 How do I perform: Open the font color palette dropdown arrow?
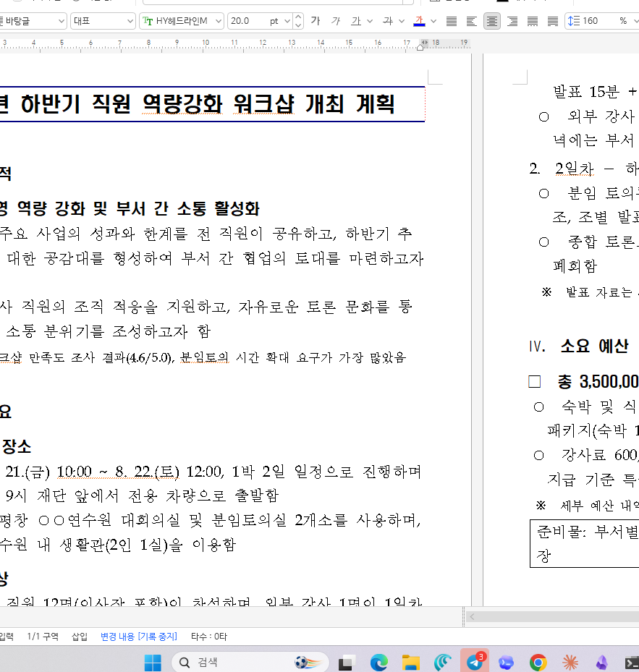[x=433, y=20]
